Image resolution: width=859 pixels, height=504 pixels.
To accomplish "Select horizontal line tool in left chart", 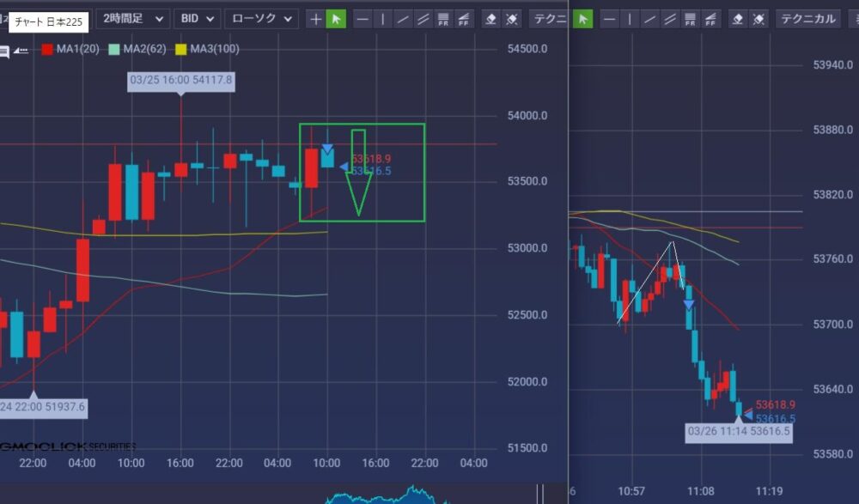I will click(363, 19).
